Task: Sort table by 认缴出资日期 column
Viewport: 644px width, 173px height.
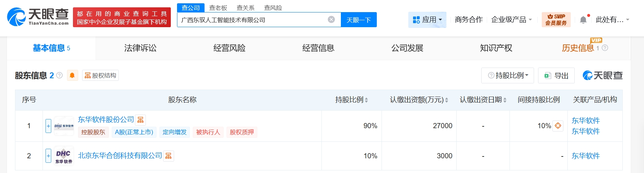Action: pyautogui.click(x=505, y=100)
